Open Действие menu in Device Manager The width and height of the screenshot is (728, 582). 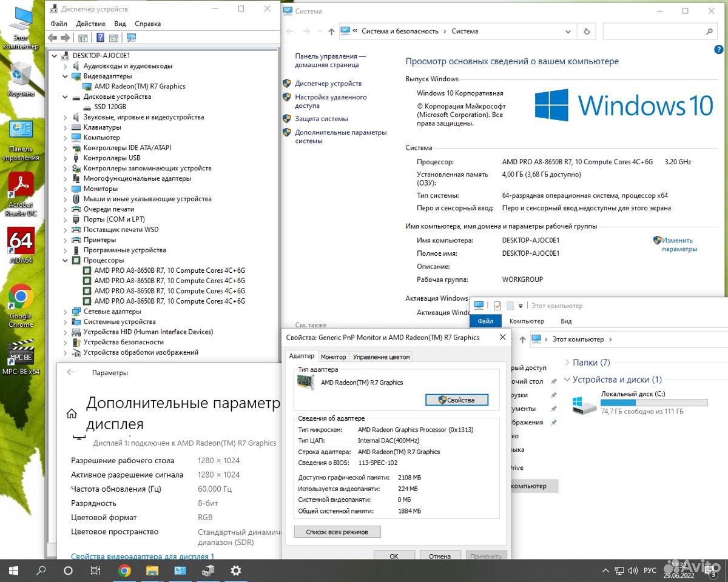pos(91,24)
